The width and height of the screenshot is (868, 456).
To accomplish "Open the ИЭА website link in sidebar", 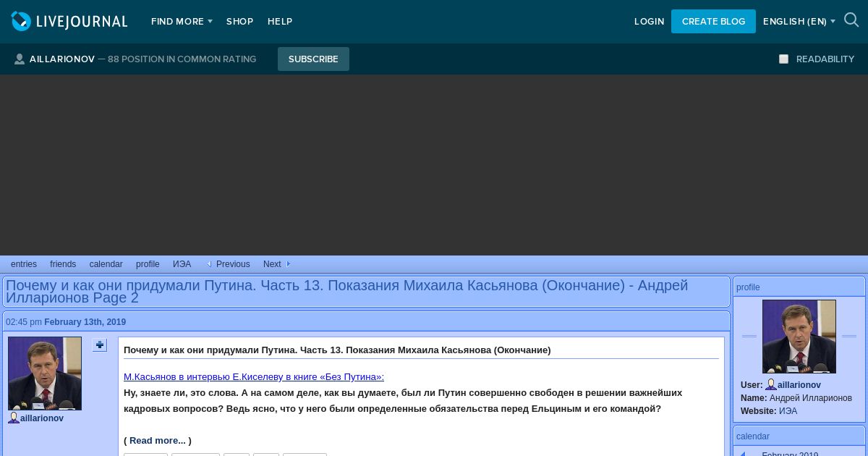I will (x=788, y=411).
